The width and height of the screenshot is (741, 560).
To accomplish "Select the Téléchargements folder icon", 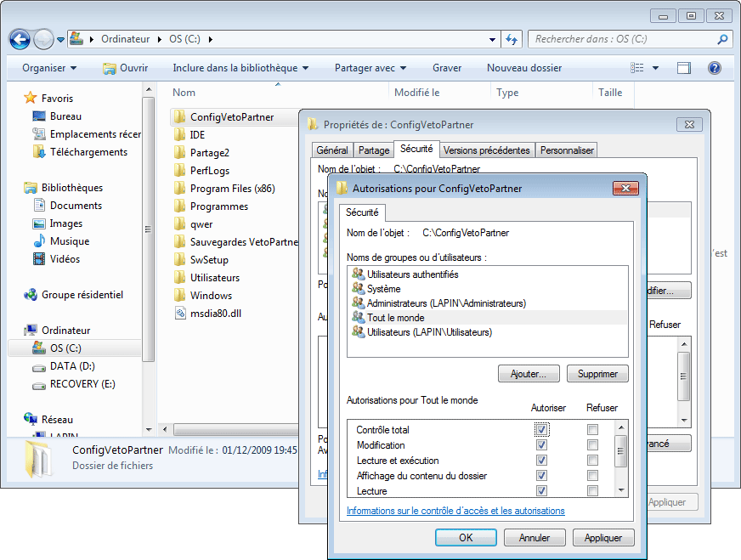I will [39, 152].
